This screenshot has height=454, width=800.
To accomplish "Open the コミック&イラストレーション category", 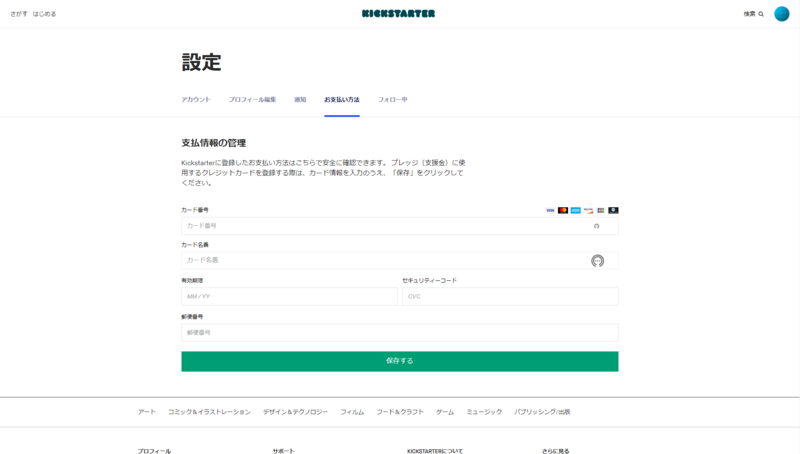I will pos(209,412).
